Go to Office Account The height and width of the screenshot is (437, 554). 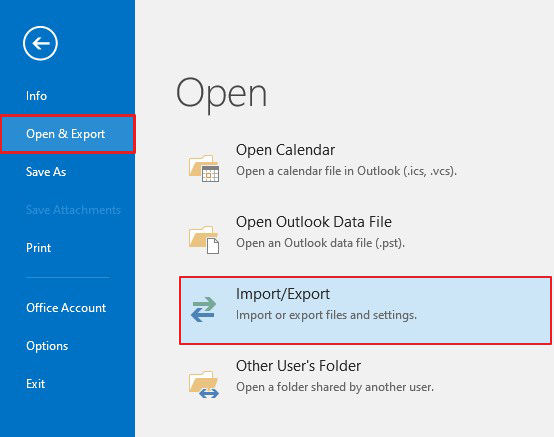(66, 308)
